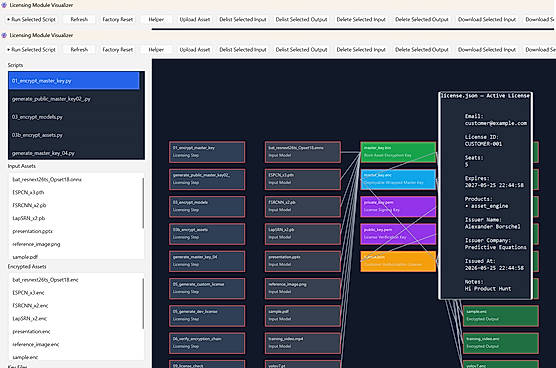The image size is (556, 368).
Task: Select LapSRN_x2.enc in Encrypted Assets list
Action: coord(75,318)
